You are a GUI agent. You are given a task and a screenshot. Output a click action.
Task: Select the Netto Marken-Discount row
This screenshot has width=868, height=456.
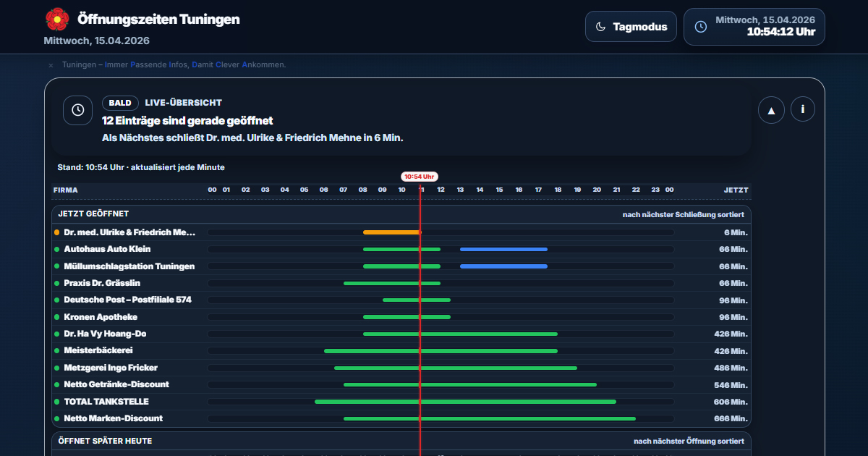pyautogui.click(x=113, y=418)
